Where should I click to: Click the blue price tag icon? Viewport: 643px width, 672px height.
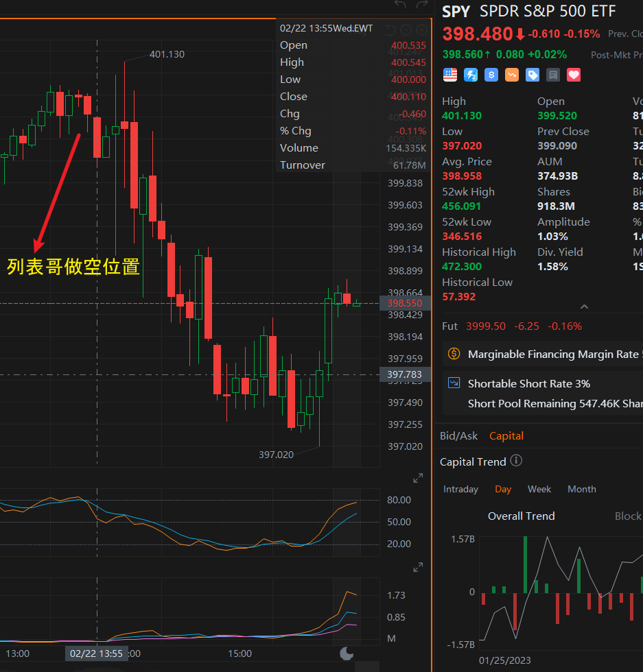pyautogui.click(x=533, y=75)
